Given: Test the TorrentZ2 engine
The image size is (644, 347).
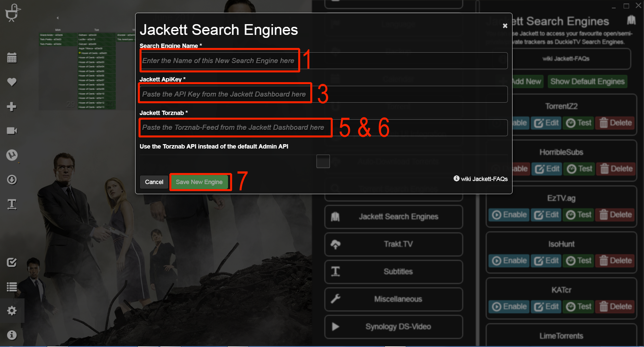Looking at the screenshot, I should click(579, 123).
